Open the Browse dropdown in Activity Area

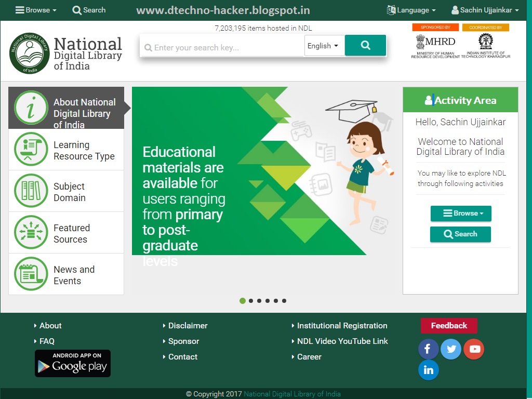click(460, 214)
